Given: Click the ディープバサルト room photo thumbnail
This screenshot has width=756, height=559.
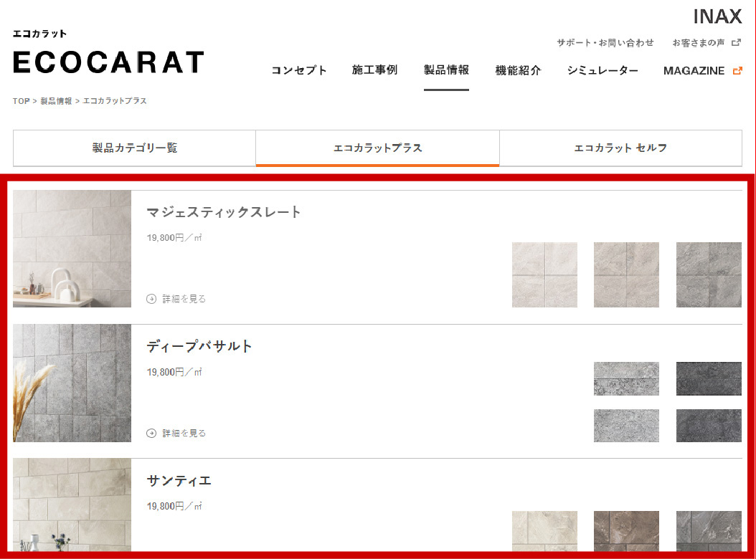Looking at the screenshot, I should tap(72, 383).
